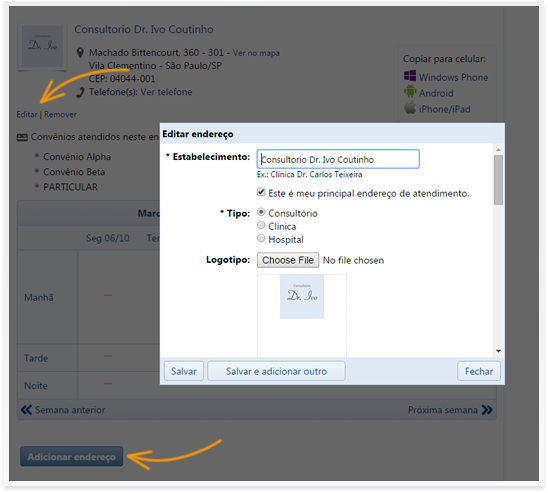Close the dialog with Fechar
The height and width of the screenshot is (493, 548).
click(x=479, y=371)
